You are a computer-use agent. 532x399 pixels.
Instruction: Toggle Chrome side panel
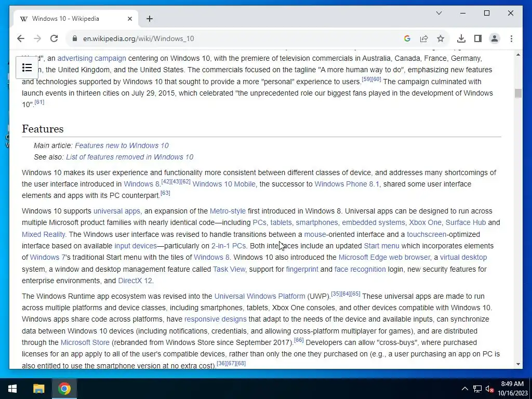tap(478, 38)
